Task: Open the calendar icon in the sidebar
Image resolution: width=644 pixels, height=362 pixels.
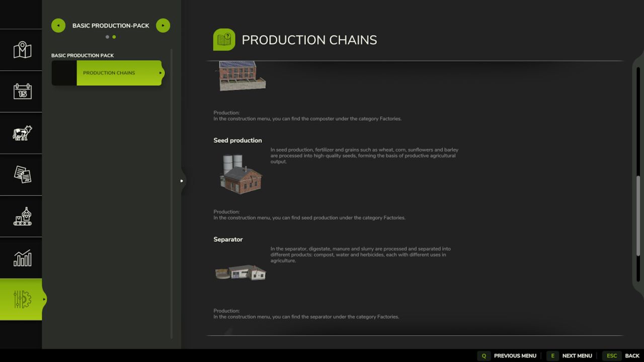Action: [21, 92]
